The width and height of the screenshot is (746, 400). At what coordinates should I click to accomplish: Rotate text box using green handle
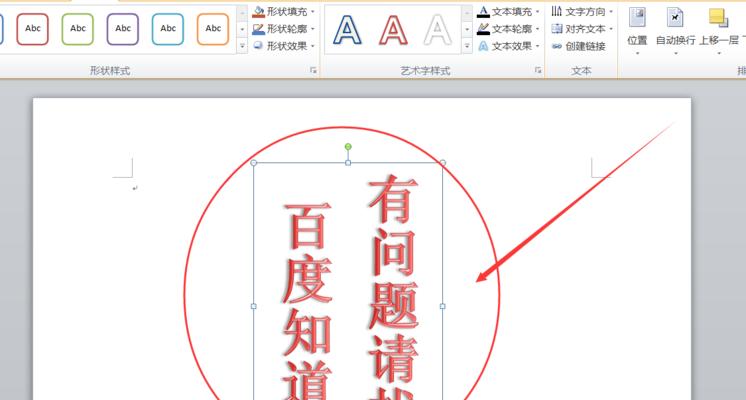click(348, 146)
